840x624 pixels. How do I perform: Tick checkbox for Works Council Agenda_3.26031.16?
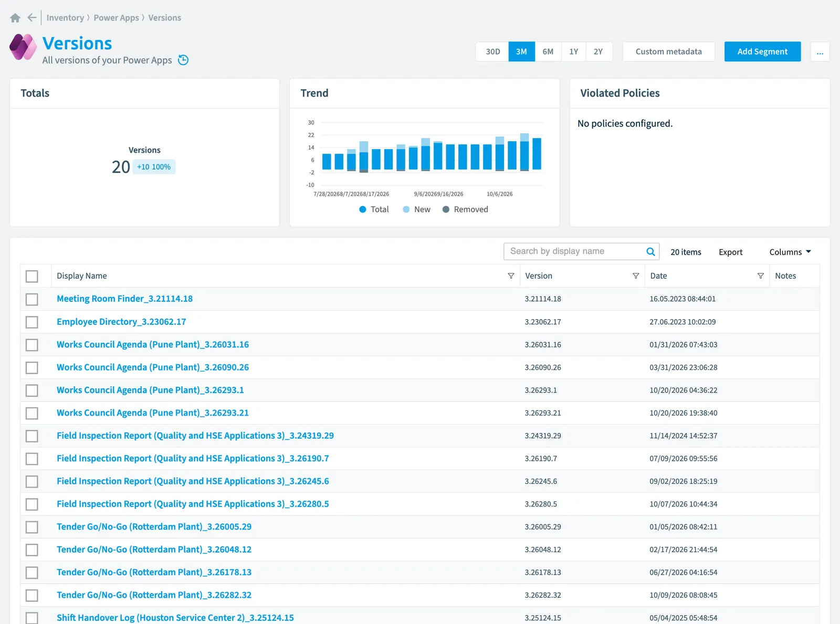click(x=32, y=345)
